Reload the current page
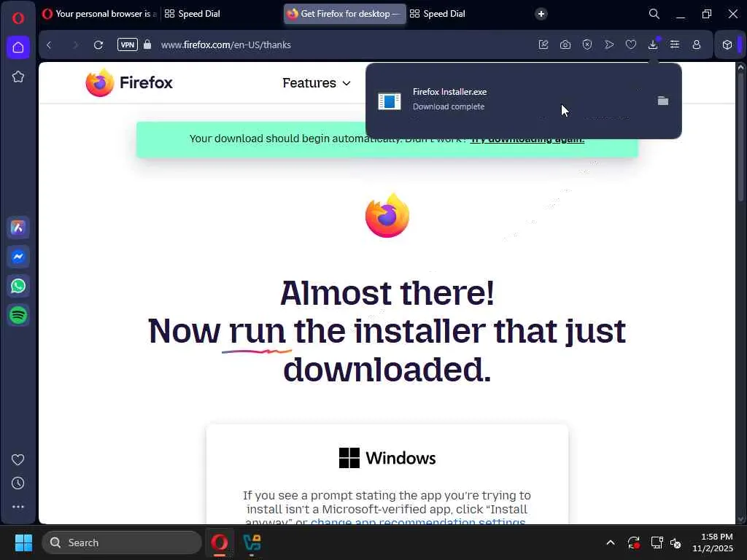Viewport: 747px width, 560px height. (x=98, y=44)
